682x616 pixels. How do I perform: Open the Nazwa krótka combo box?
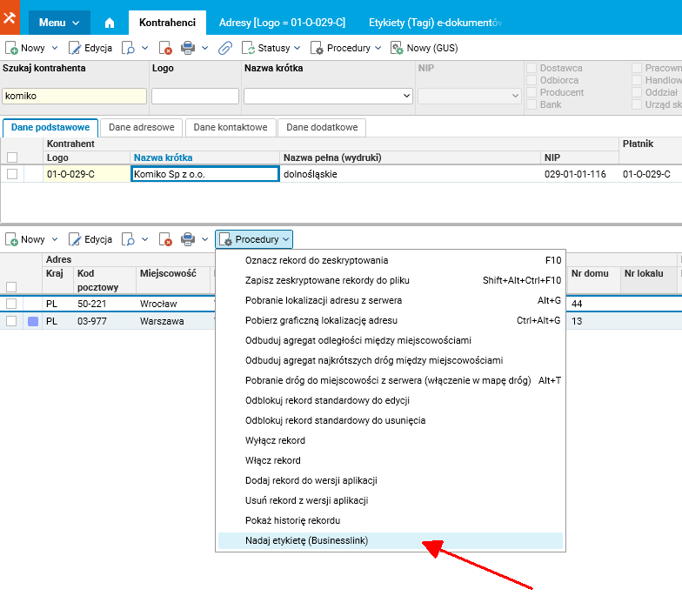(x=329, y=96)
